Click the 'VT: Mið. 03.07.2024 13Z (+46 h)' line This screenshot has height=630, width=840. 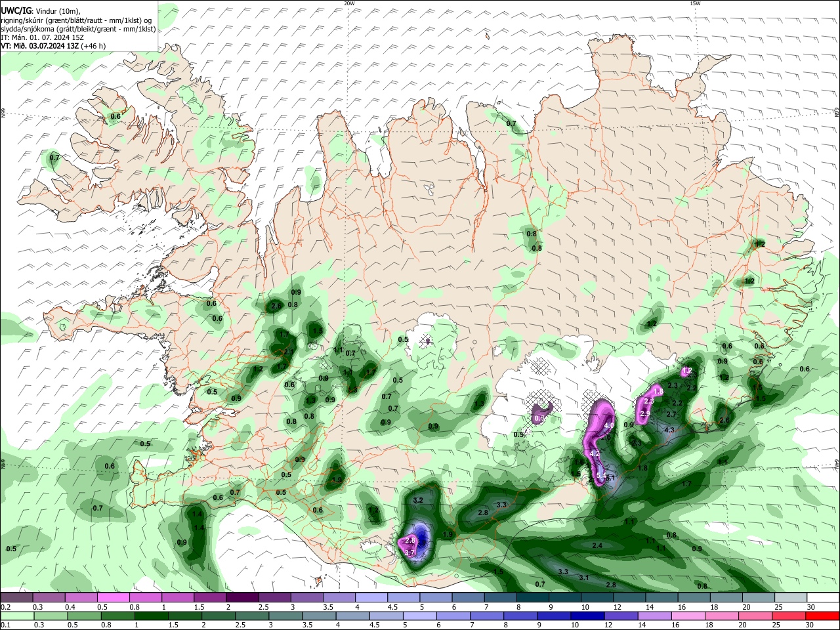(x=53, y=46)
